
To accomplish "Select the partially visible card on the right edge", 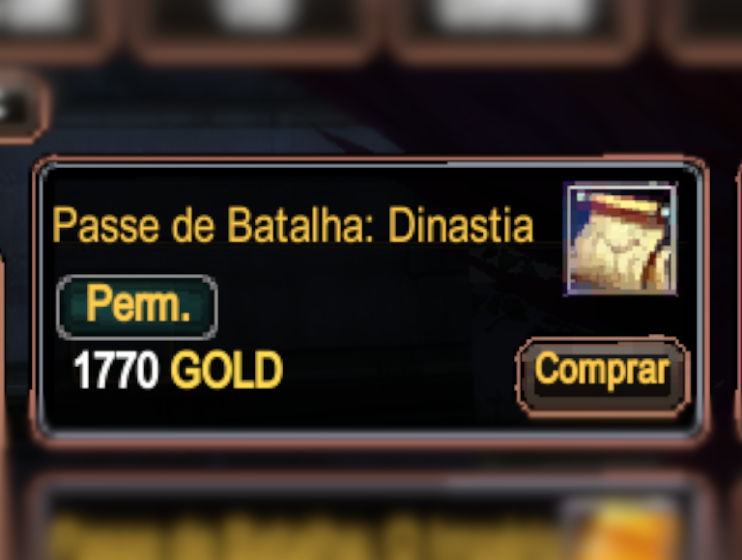I will (x=738, y=303).
